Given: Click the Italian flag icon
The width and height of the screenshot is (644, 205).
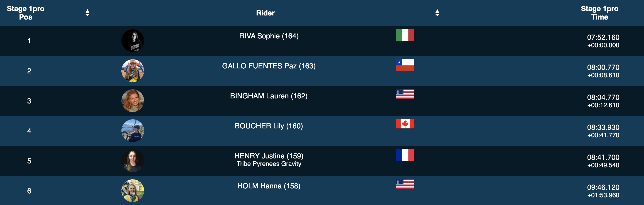Looking at the screenshot, I should [x=405, y=35].
